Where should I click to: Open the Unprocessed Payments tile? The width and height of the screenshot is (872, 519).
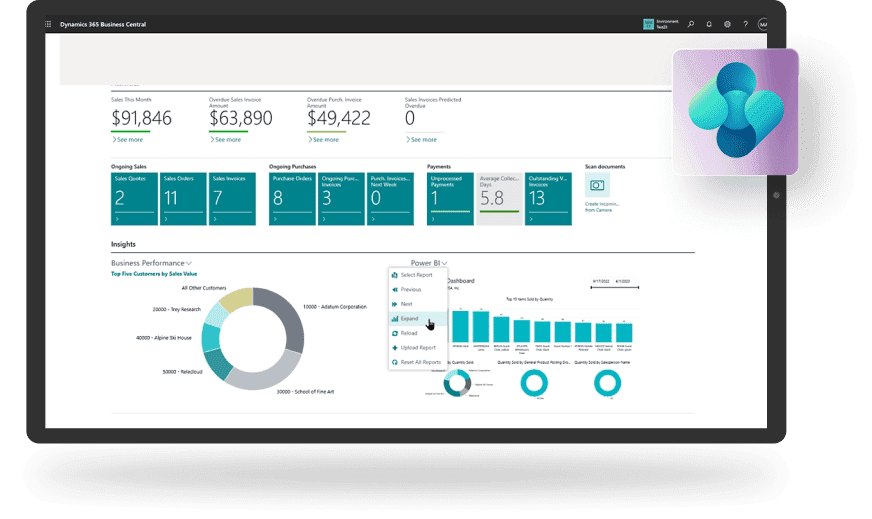(450, 199)
